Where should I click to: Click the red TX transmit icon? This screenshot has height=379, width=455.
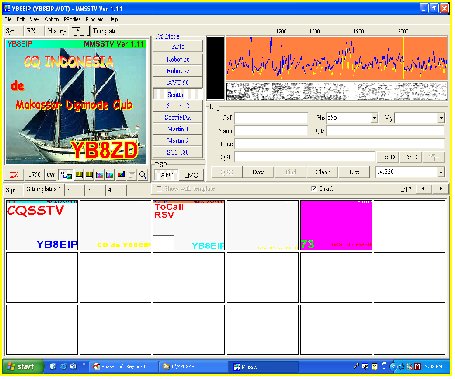(x=14, y=175)
